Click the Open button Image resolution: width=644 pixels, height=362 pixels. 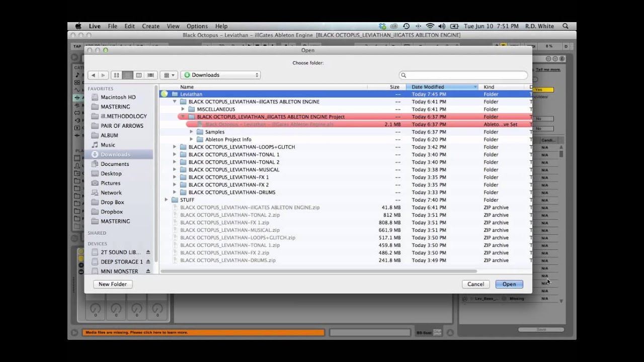[x=509, y=284]
